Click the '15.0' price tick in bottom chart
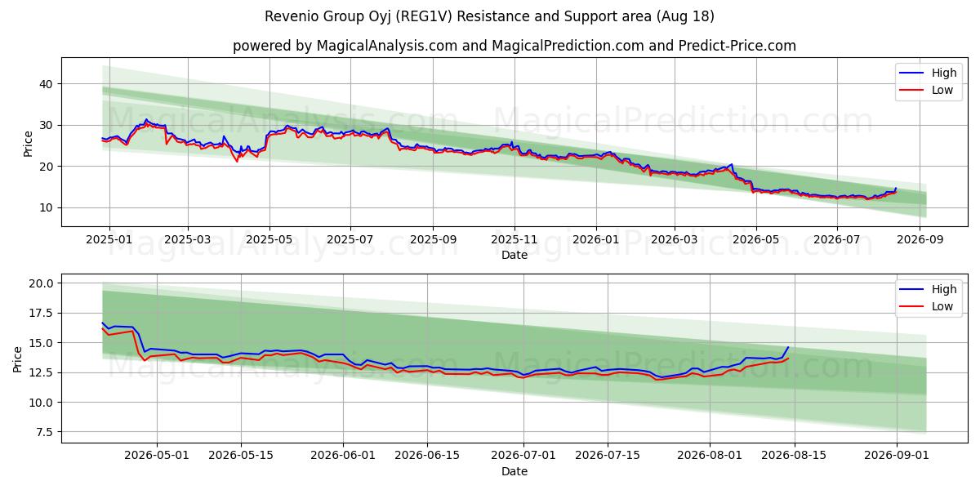Image resolution: width=980 pixels, height=490 pixels. (x=42, y=343)
